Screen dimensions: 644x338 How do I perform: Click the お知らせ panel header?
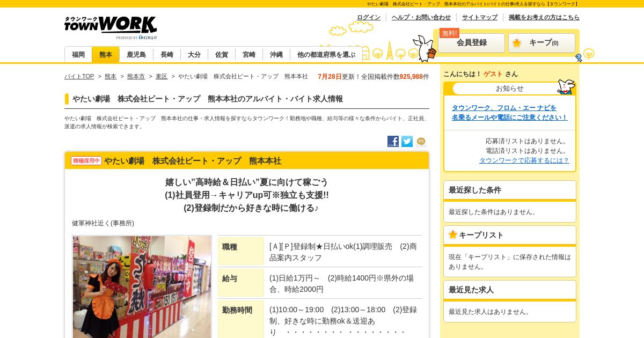[x=510, y=89]
